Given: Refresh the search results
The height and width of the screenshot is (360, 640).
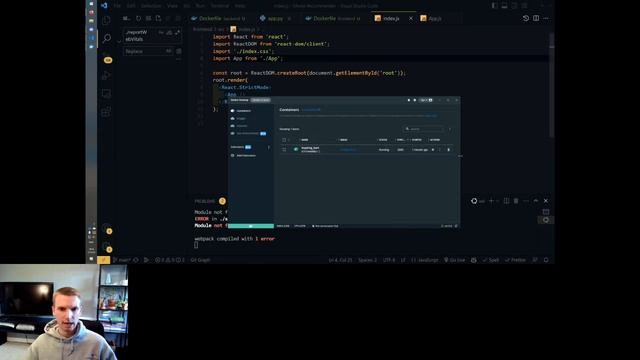Looking at the screenshot, I should 138,19.
